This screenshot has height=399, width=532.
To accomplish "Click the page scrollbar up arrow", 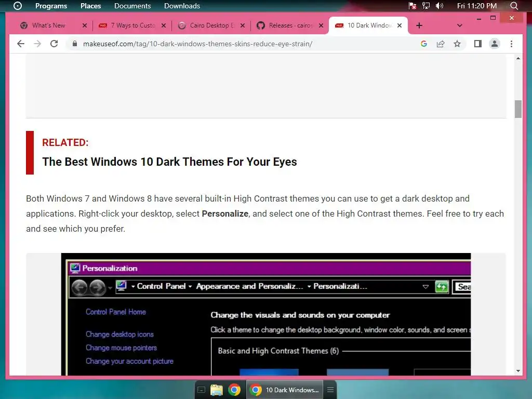I will 518,58.
